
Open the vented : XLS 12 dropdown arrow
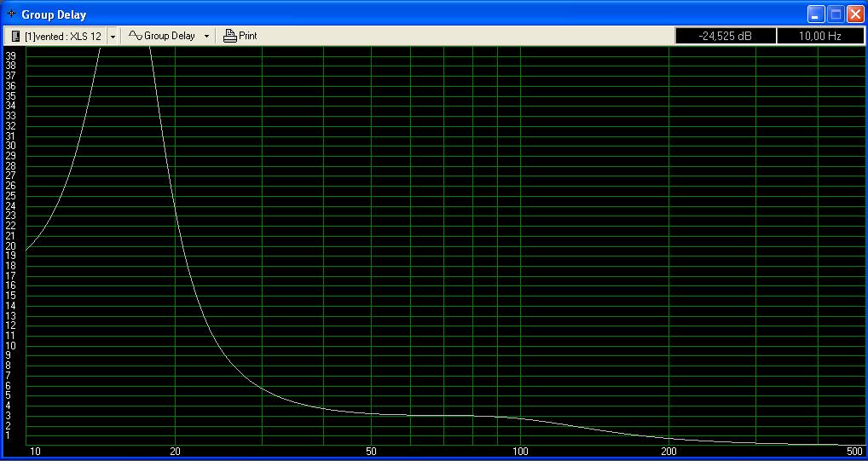point(113,37)
